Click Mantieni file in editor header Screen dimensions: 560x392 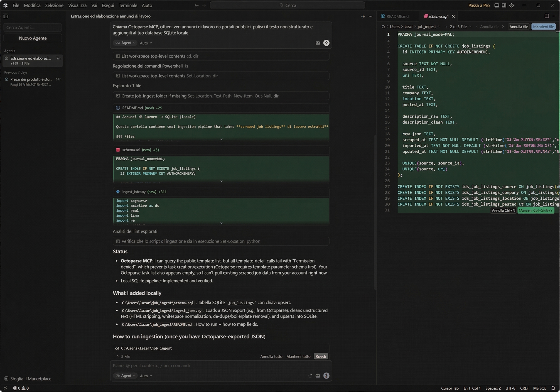point(543,27)
